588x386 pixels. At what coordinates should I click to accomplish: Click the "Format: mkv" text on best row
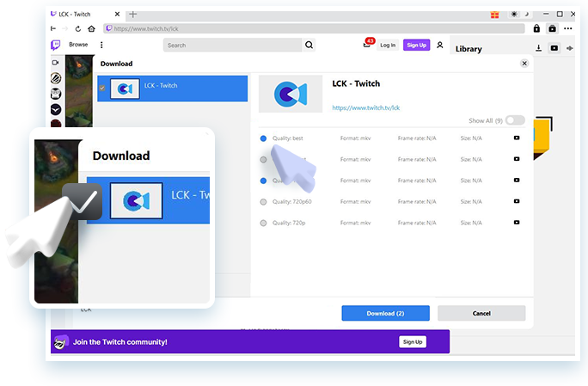pyautogui.click(x=356, y=138)
